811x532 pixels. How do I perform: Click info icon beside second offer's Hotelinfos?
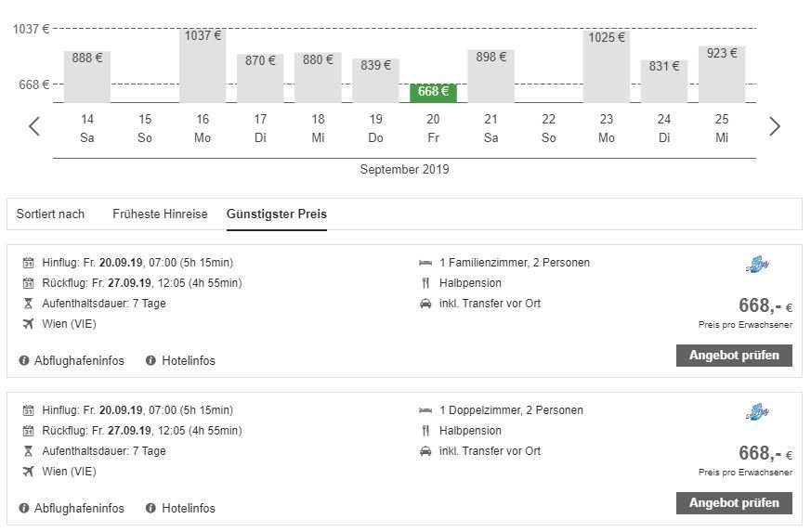[150, 508]
